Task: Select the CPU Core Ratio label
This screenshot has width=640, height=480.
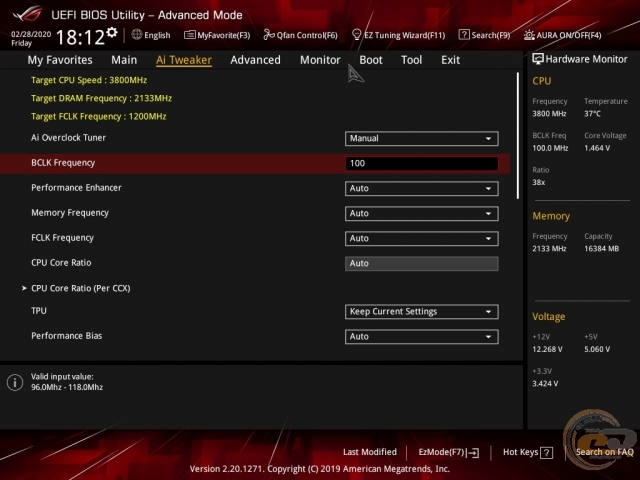Action: tap(61, 262)
